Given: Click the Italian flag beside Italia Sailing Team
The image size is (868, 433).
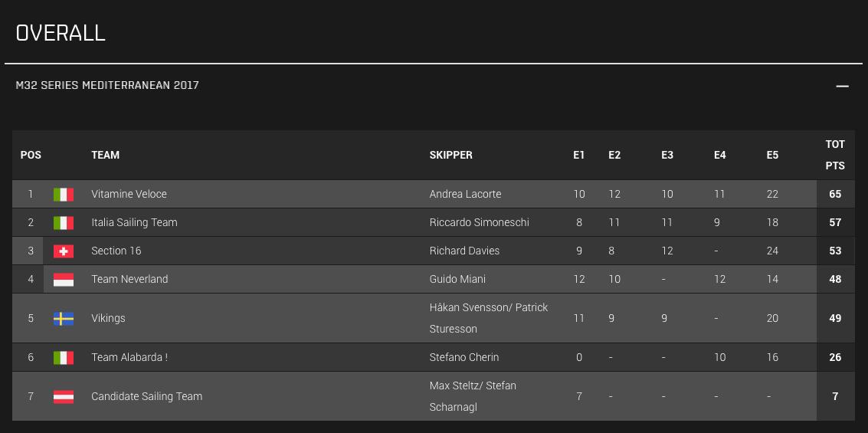Looking at the screenshot, I should (64, 222).
